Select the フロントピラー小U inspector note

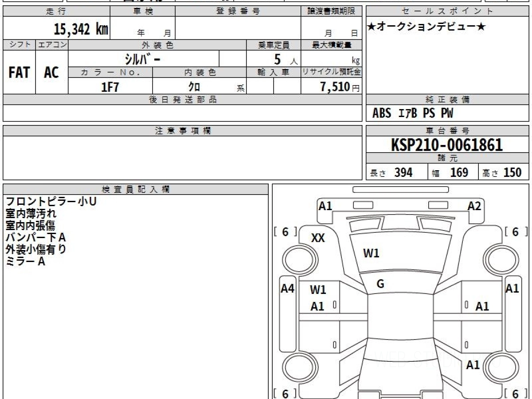click(51, 201)
